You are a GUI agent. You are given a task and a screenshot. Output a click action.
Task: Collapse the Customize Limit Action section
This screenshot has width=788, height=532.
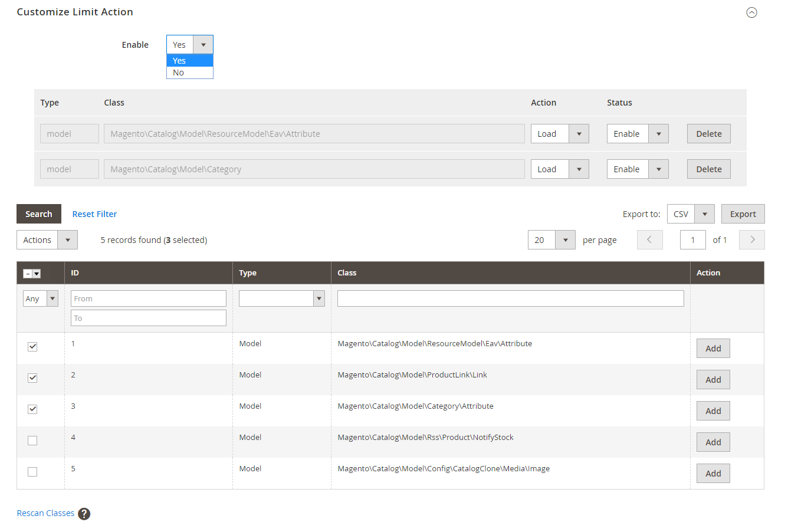point(751,12)
